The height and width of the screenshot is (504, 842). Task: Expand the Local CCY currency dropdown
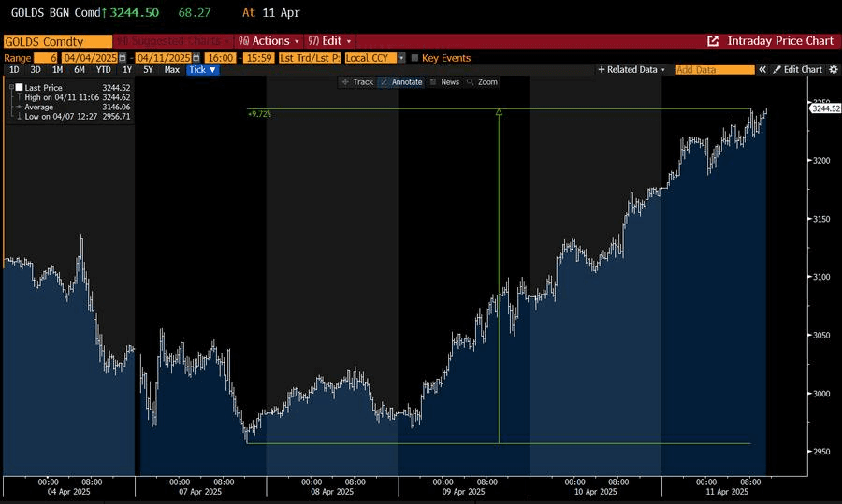coord(374,58)
